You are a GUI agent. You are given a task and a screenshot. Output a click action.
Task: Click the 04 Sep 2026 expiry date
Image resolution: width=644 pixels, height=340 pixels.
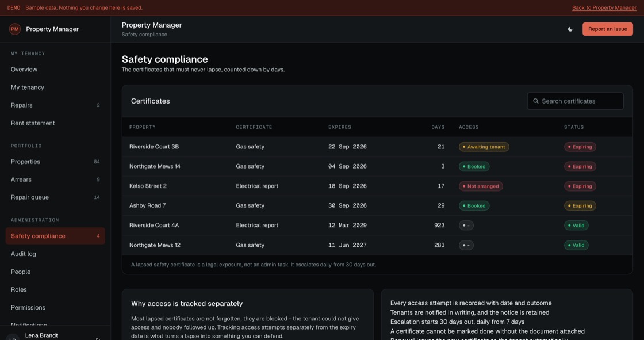[347, 166]
